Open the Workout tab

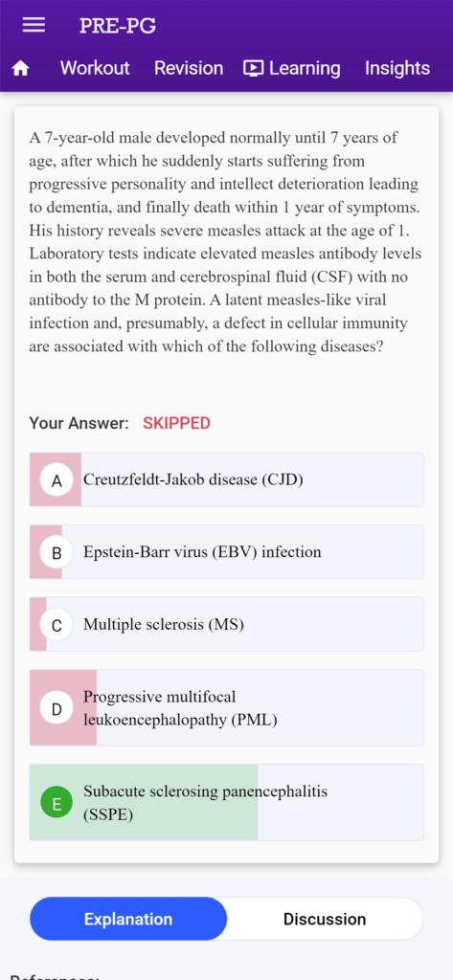tap(95, 68)
